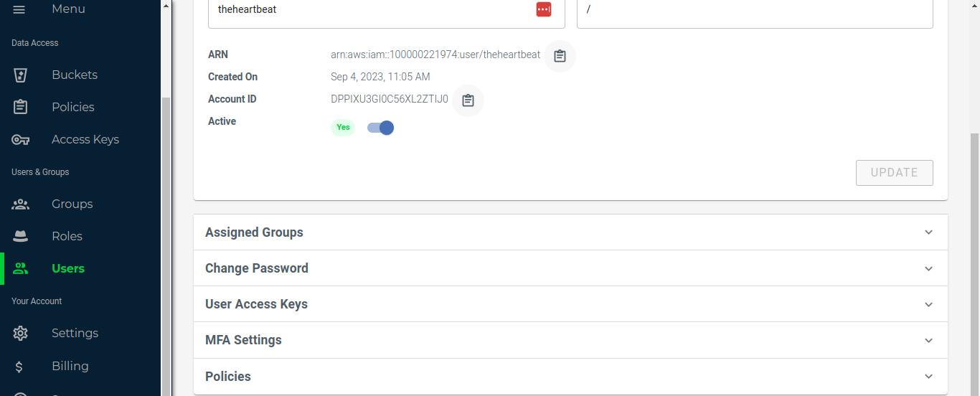Screen dimensions: 980x396
Task: Click the UPDATE button
Action: click(895, 173)
